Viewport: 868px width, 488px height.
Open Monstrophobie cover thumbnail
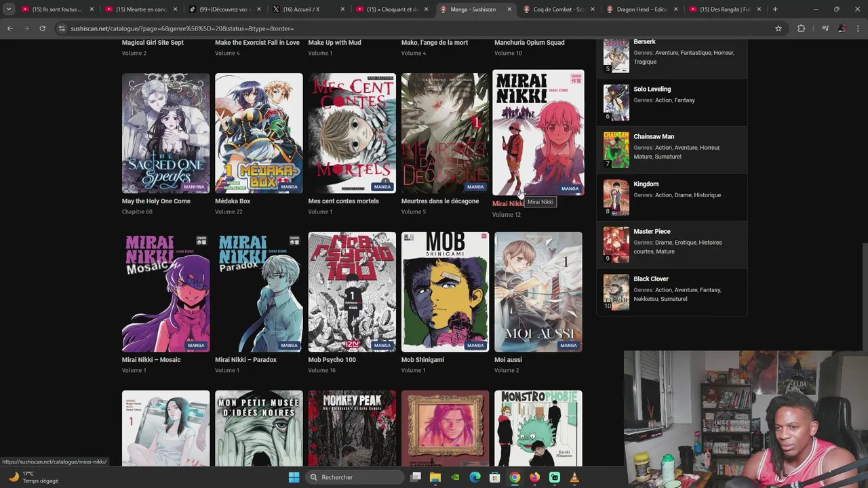click(x=538, y=428)
